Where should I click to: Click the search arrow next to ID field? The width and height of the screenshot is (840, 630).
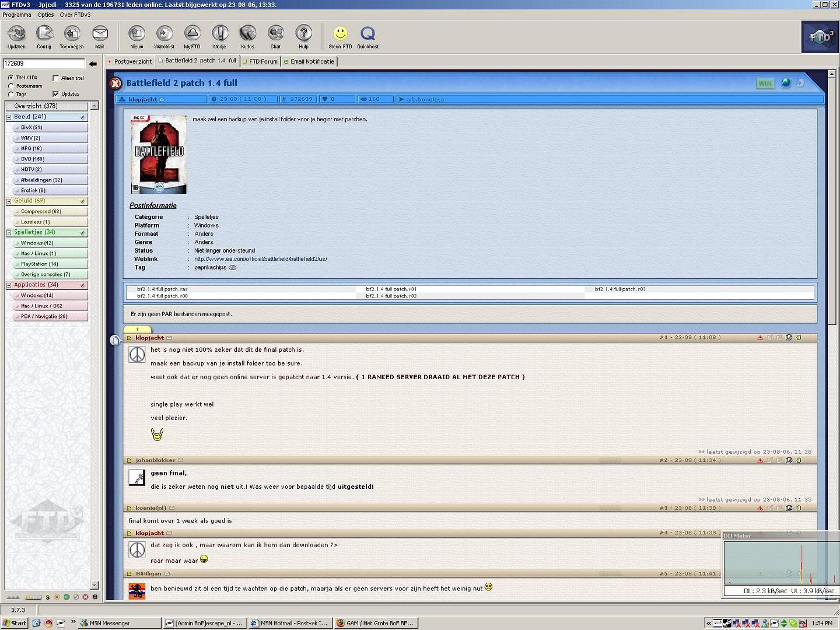[x=93, y=64]
